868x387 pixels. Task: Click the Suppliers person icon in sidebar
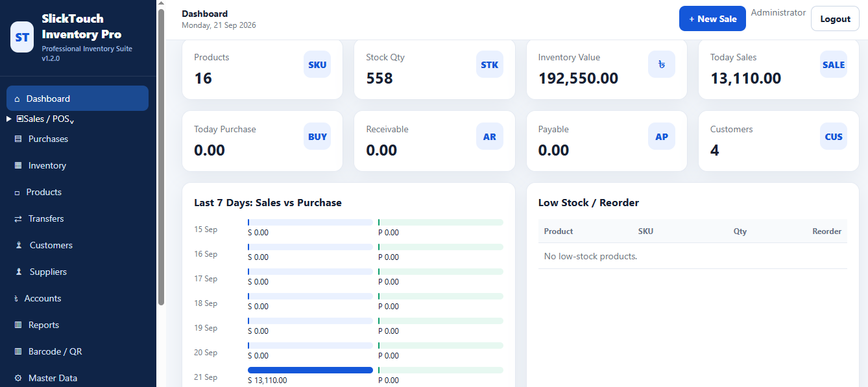(x=18, y=272)
